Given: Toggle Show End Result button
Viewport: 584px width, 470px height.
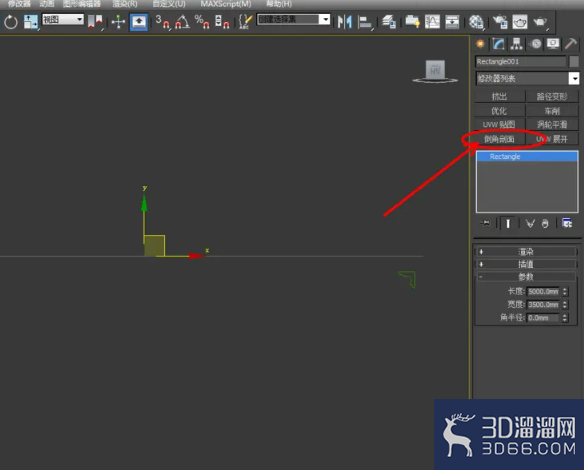Looking at the screenshot, I should point(508,223).
